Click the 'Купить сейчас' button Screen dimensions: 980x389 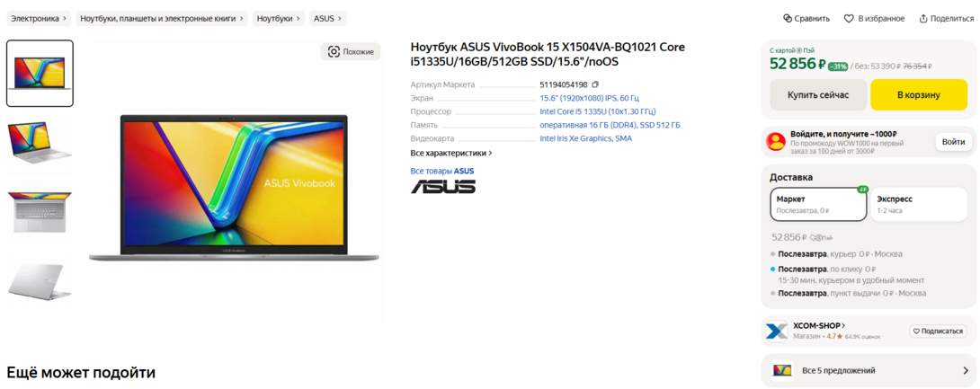tap(818, 95)
